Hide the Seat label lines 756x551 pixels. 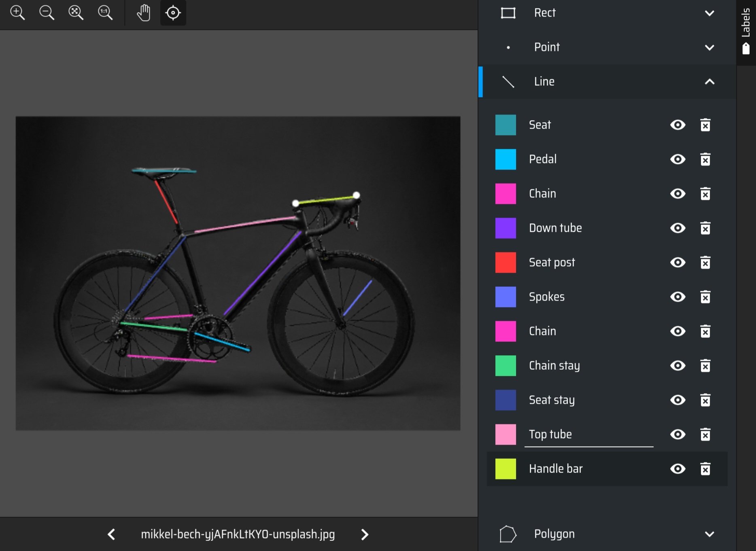pos(677,125)
